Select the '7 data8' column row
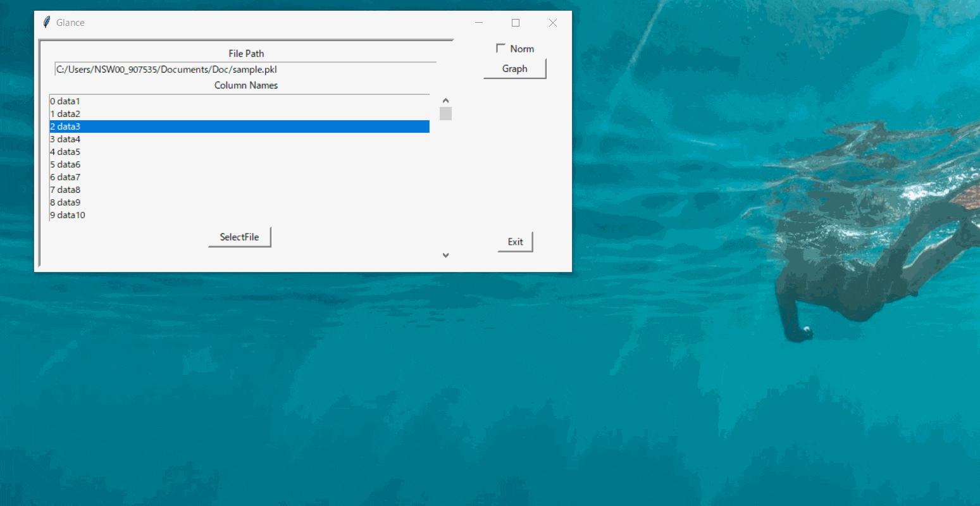 240,190
